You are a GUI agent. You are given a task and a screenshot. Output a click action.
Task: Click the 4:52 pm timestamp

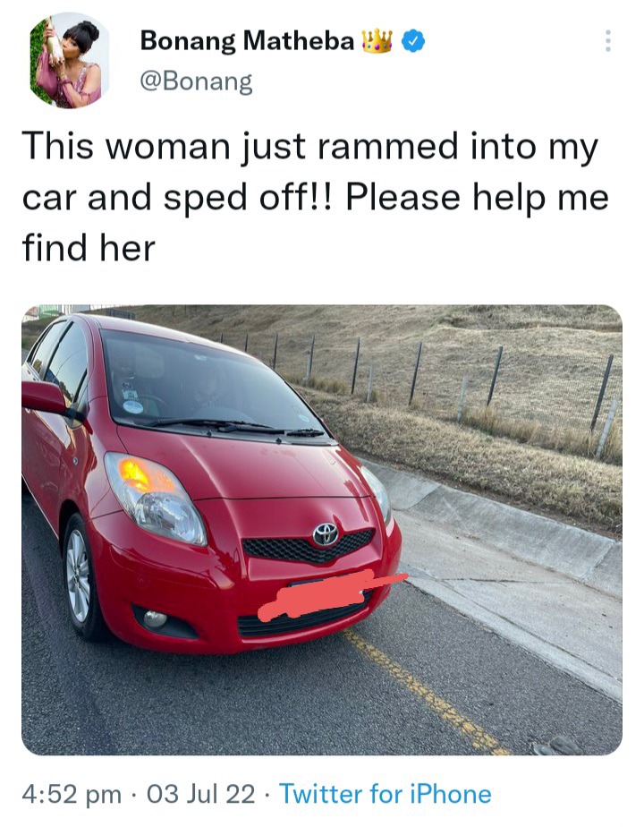[x=72, y=794]
